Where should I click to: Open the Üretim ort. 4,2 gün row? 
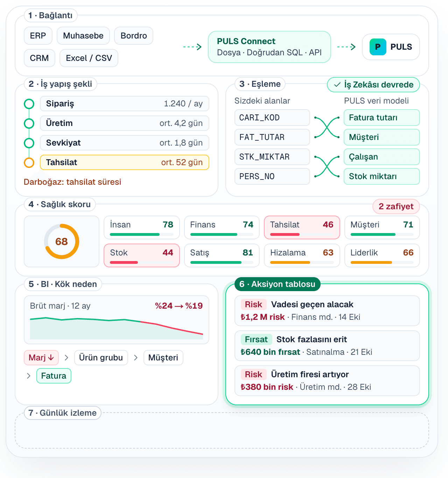click(x=125, y=123)
